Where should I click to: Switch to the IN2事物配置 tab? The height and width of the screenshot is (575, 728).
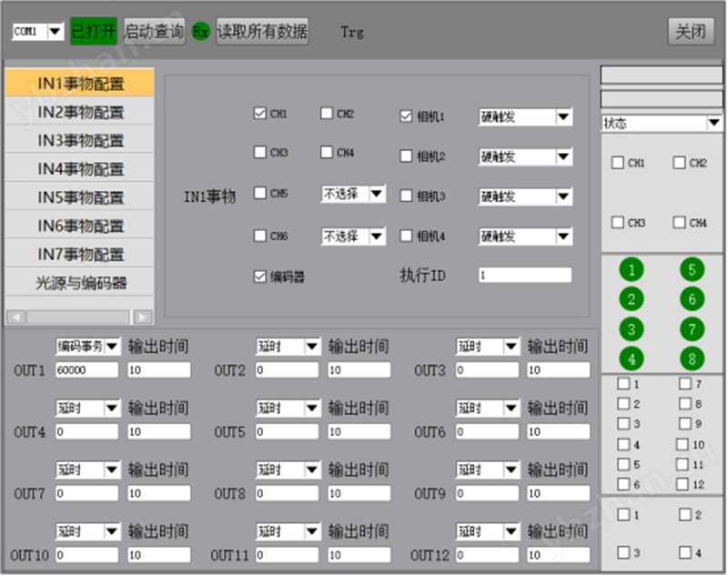click(80, 112)
